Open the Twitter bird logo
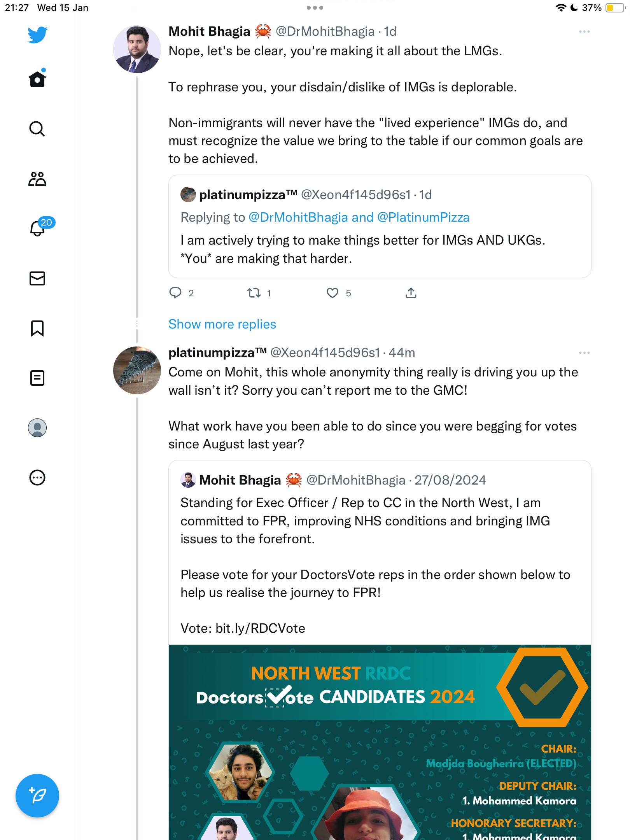This screenshot has width=630, height=840. [x=37, y=35]
